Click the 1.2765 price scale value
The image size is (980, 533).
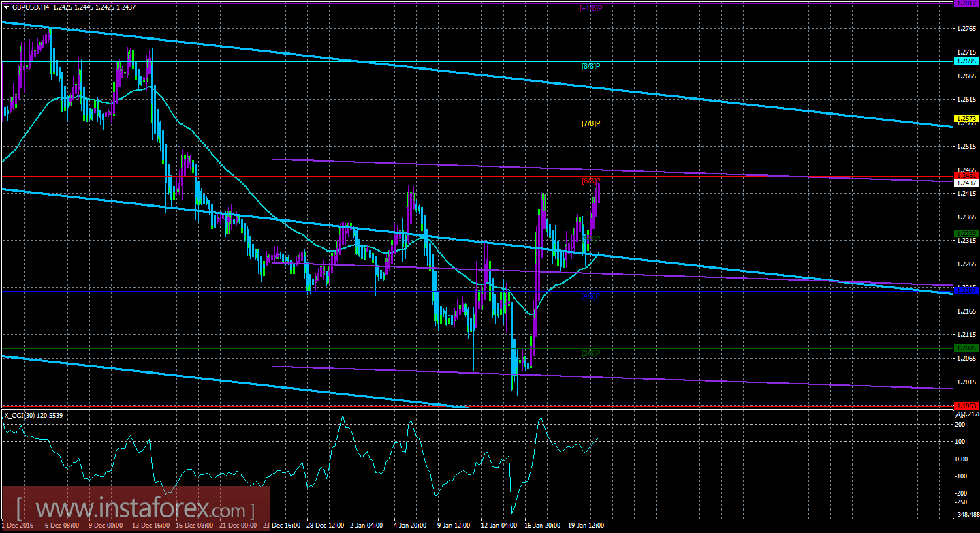coord(966,29)
